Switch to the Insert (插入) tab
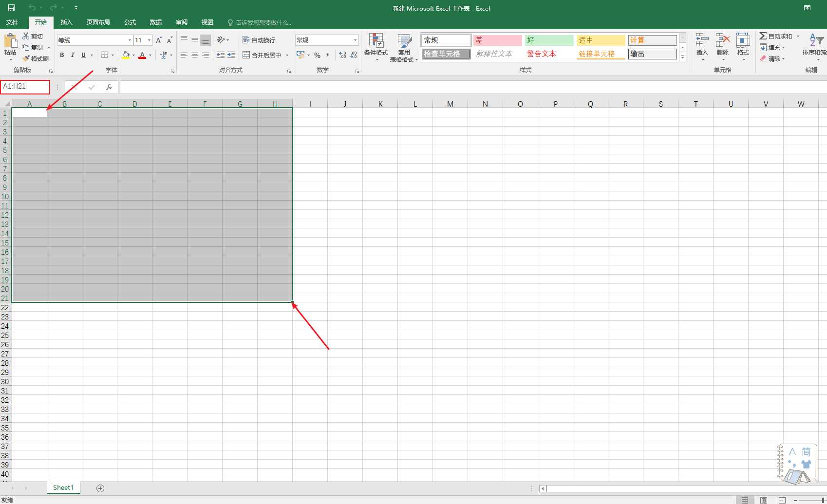Image resolution: width=827 pixels, height=504 pixels. (66, 22)
